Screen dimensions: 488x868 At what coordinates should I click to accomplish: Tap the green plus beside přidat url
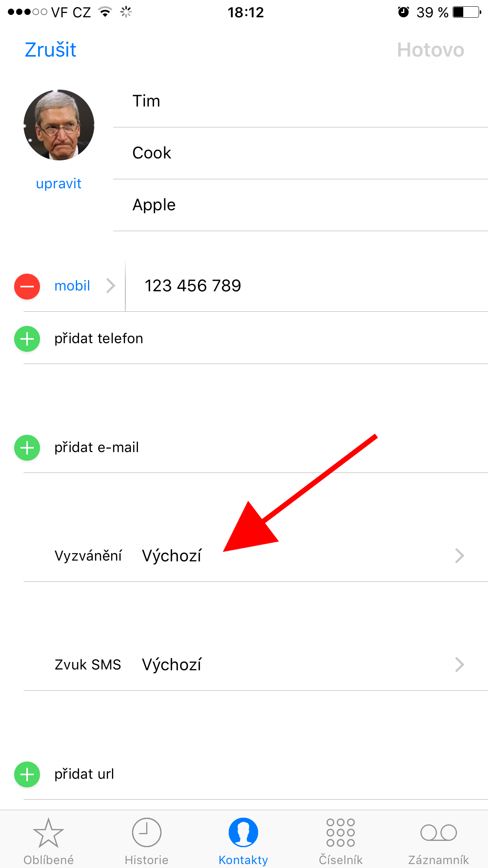(27, 774)
